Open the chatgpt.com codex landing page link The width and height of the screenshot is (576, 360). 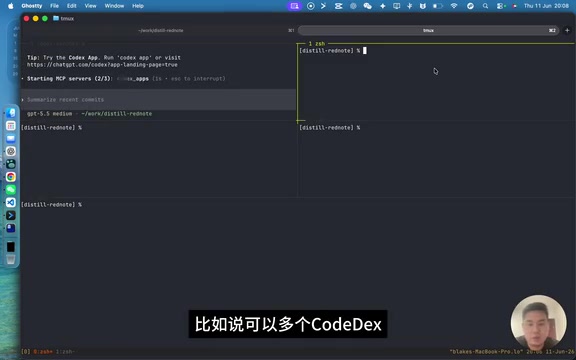point(102,65)
